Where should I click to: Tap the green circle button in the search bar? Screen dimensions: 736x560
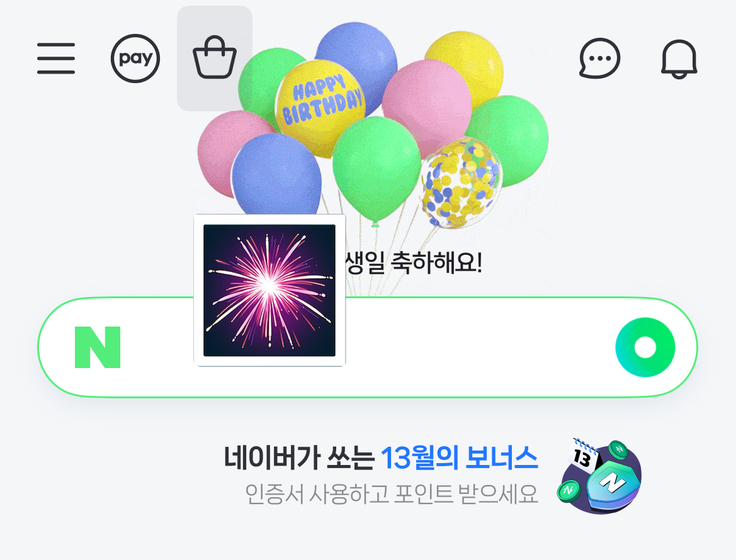(645, 347)
